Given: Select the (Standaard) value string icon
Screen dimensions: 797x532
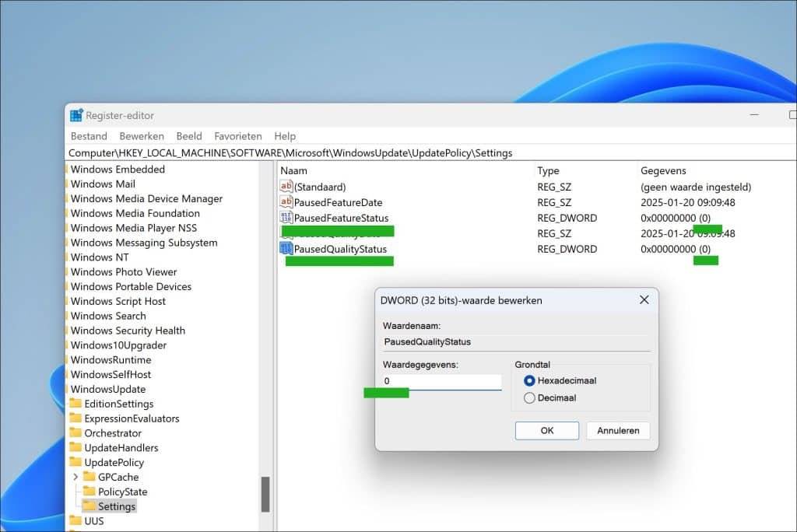Looking at the screenshot, I should tap(286, 187).
